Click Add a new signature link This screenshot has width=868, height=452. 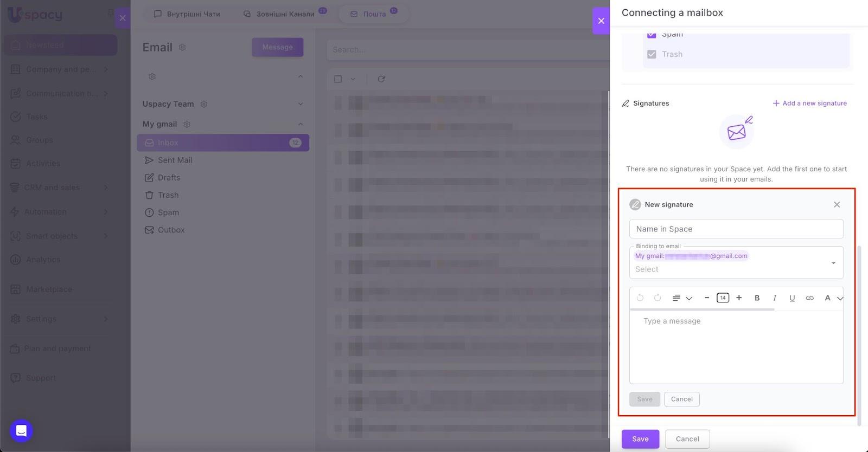point(809,103)
